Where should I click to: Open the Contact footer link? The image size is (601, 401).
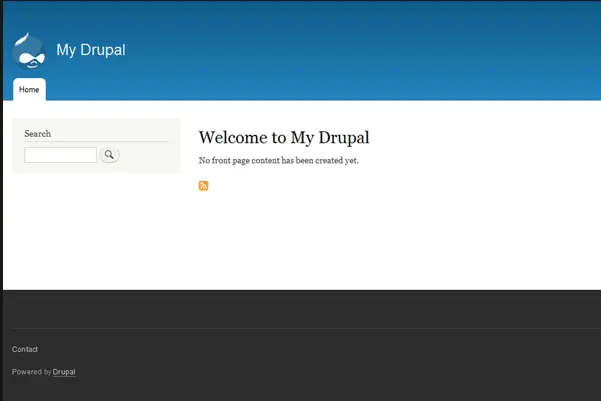(x=25, y=349)
